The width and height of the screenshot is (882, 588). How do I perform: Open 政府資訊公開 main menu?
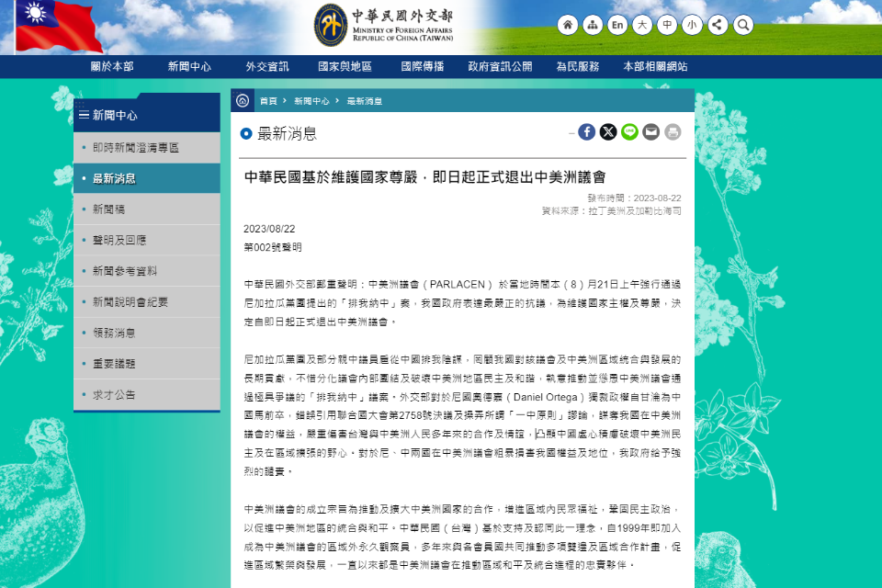tap(500, 66)
